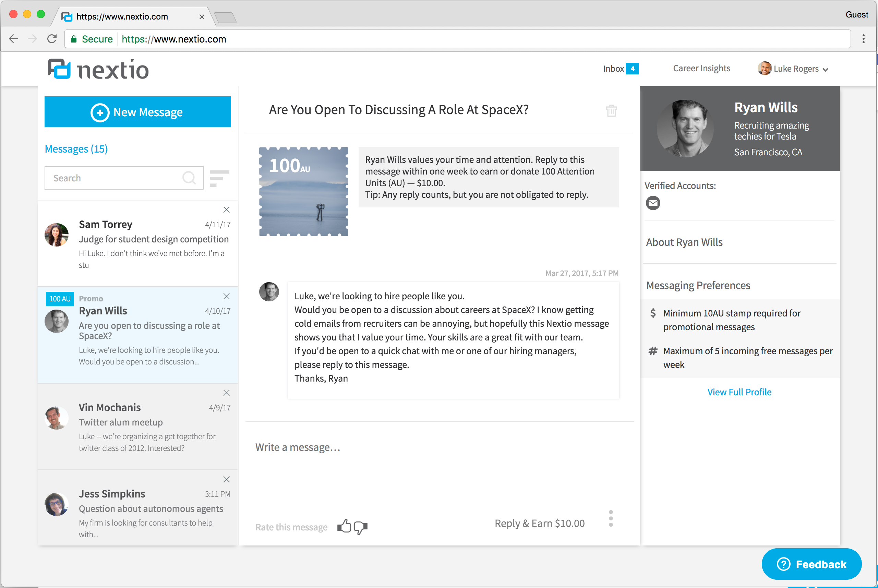Dismiss the Vin Mochanis message
Screen dimensions: 878x588
226,393
